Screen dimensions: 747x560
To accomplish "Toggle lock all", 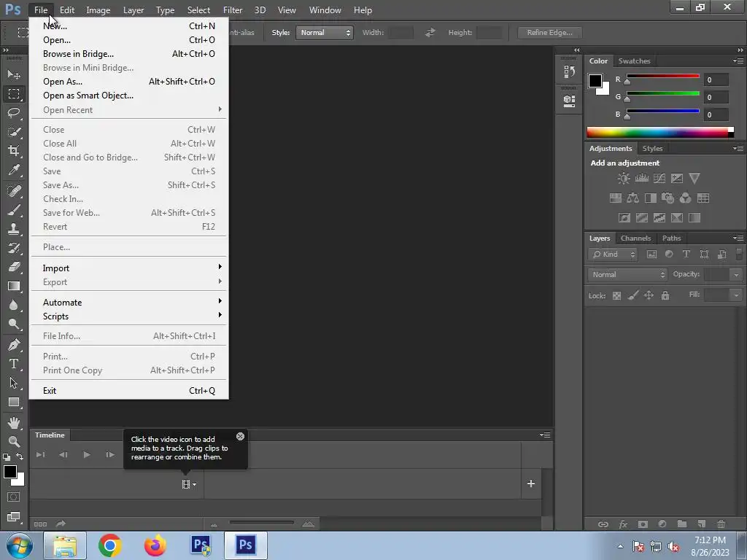I will (665, 296).
